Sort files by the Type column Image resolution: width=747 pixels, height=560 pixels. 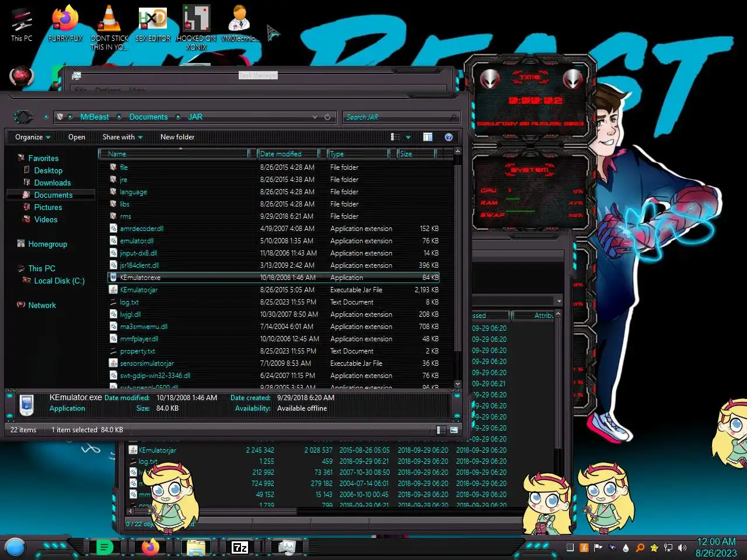point(358,154)
